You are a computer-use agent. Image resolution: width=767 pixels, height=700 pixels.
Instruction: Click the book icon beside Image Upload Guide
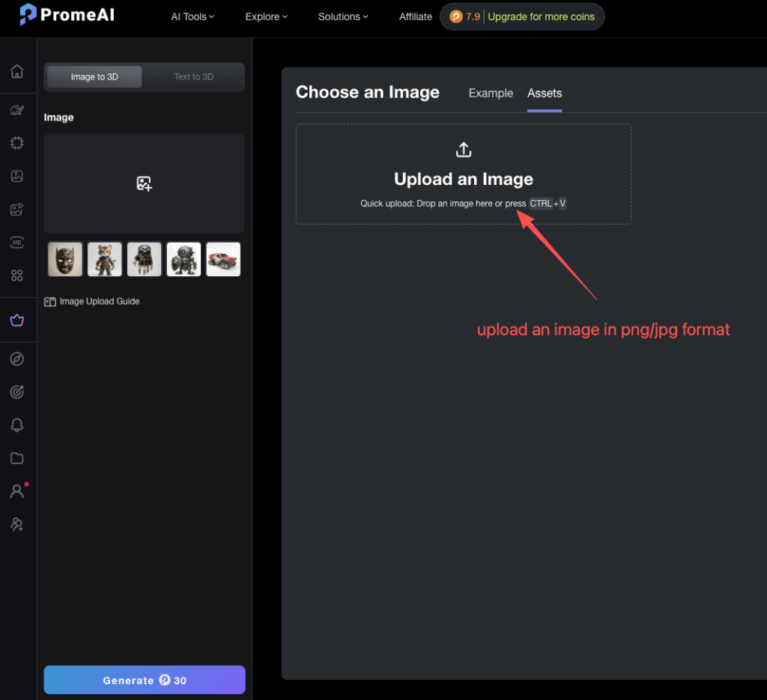coord(50,302)
